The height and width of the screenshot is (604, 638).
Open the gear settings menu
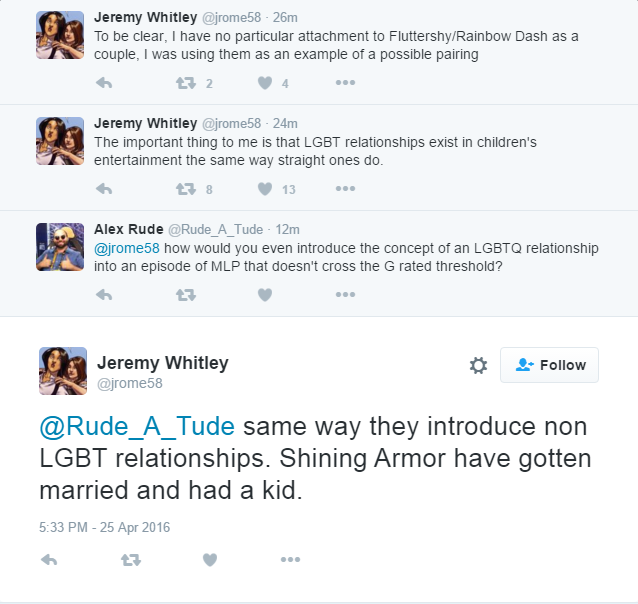click(x=478, y=366)
